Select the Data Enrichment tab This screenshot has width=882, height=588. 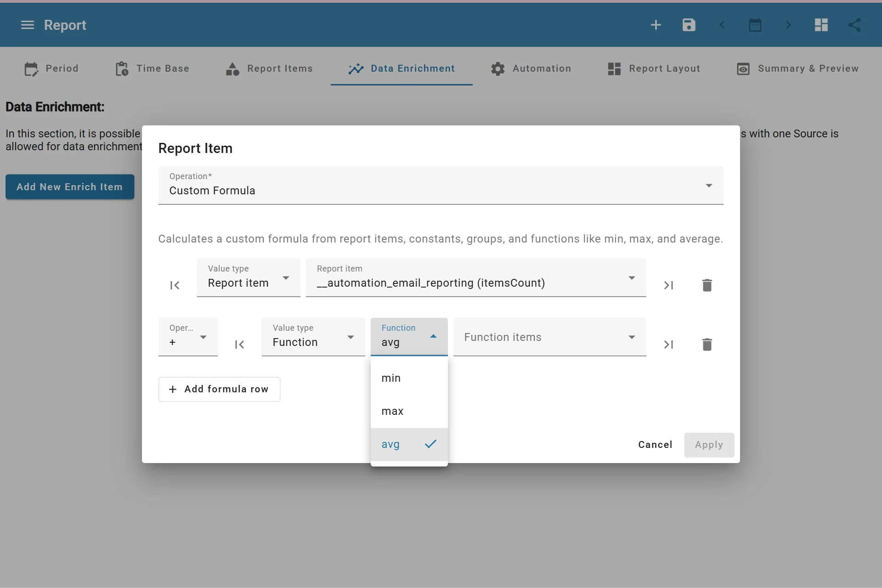[401, 68]
